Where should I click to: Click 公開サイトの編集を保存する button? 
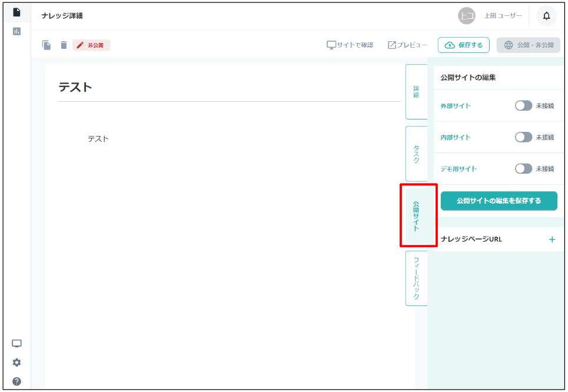(499, 201)
